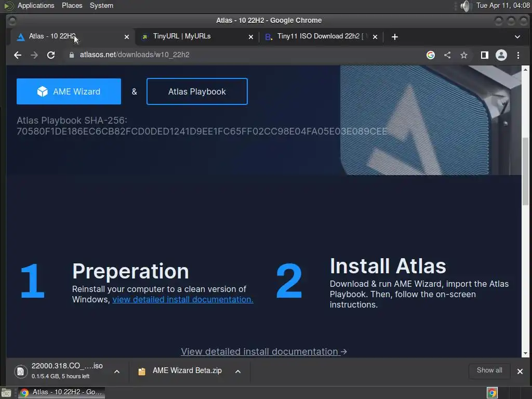This screenshot has width=532, height=399.
Task: Open Chrome three-dot menu
Action: pyautogui.click(x=518, y=55)
